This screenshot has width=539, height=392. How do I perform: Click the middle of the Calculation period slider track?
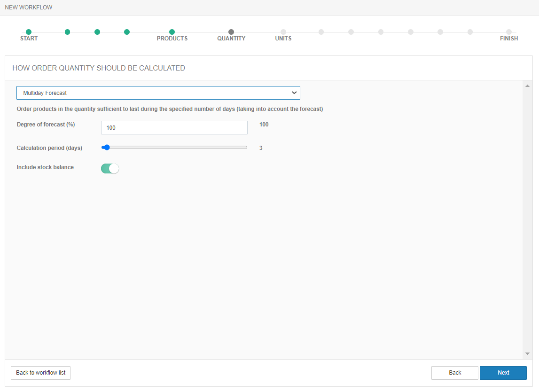pos(174,148)
